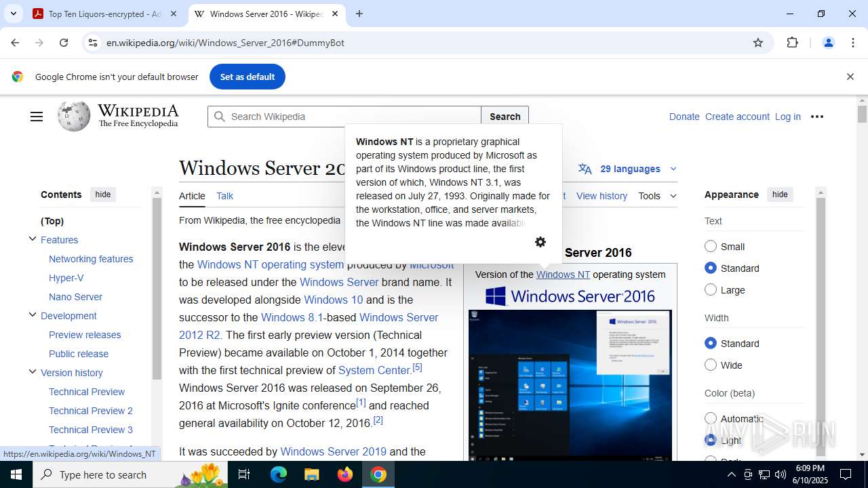Open the Chrome extensions puzzle icon
The image size is (868, 488).
pyautogui.click(x=792, y=43)
